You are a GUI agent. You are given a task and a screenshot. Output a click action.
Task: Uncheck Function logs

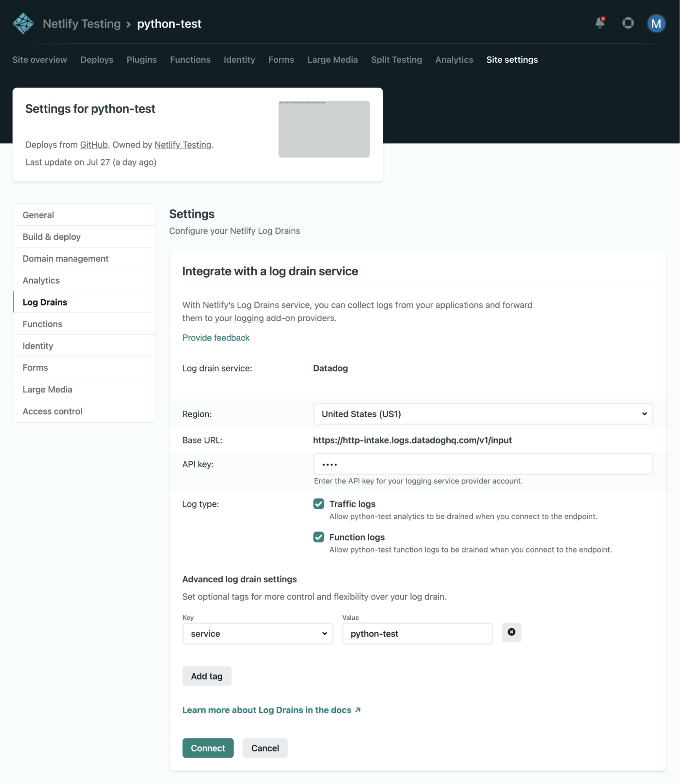coord(319,537)
